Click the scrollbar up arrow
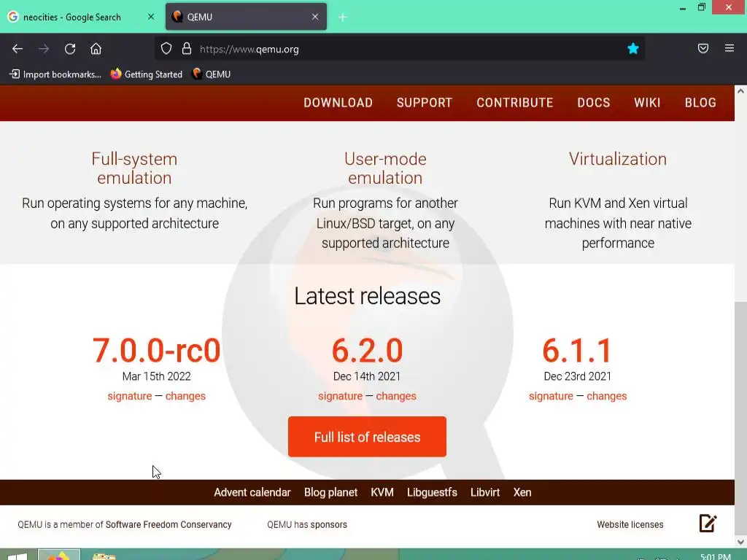 coord(740,91)
